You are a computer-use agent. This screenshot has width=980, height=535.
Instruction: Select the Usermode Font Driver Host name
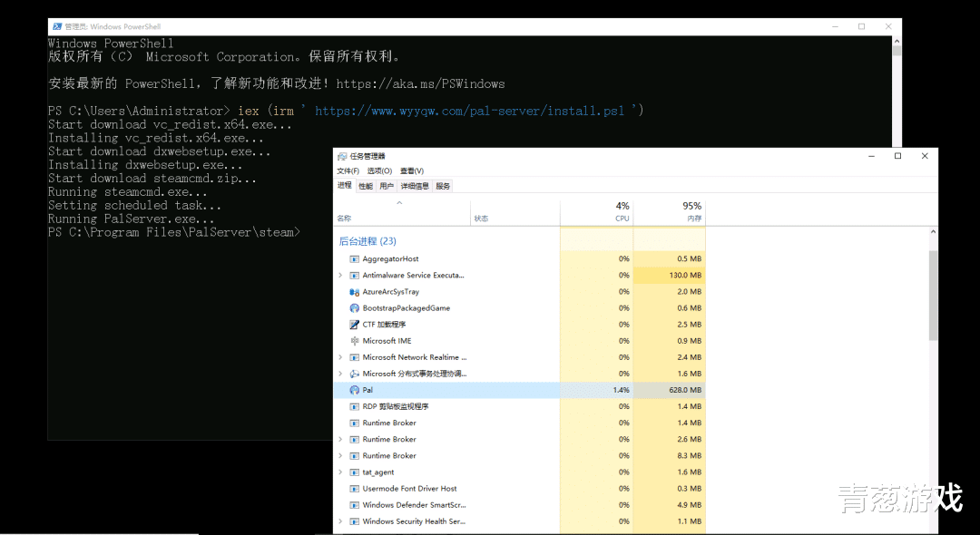[x=409, y=489]
